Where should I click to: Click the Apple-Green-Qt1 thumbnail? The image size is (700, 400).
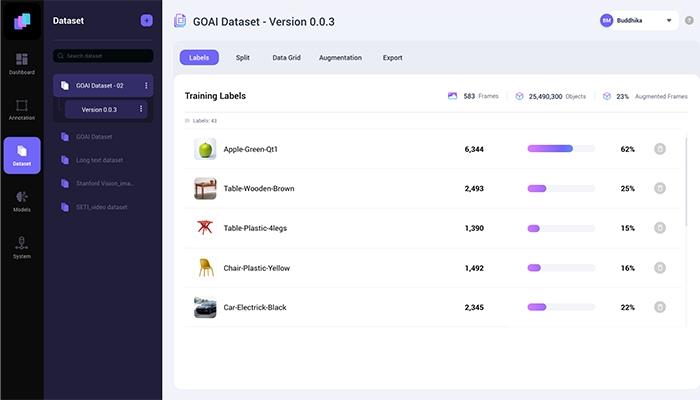[205, 149]
